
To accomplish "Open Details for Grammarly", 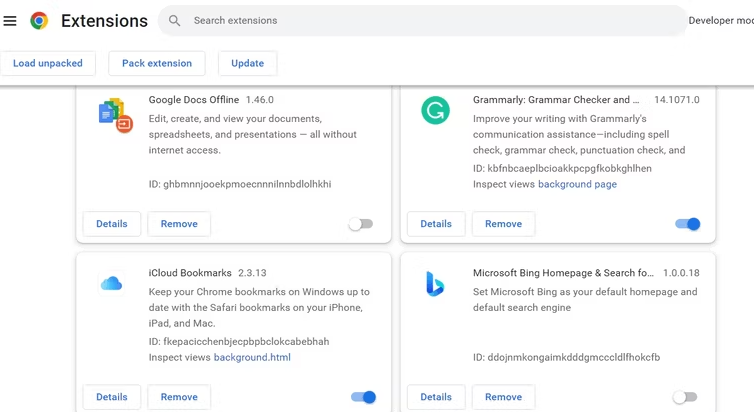I will coord(436,224).
